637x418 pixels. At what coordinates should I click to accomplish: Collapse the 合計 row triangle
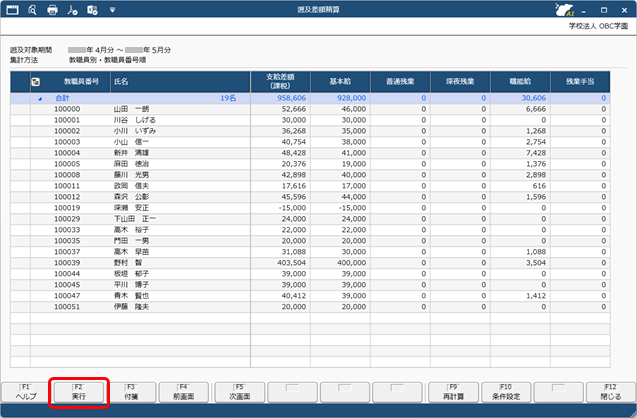tap(40, 98)
